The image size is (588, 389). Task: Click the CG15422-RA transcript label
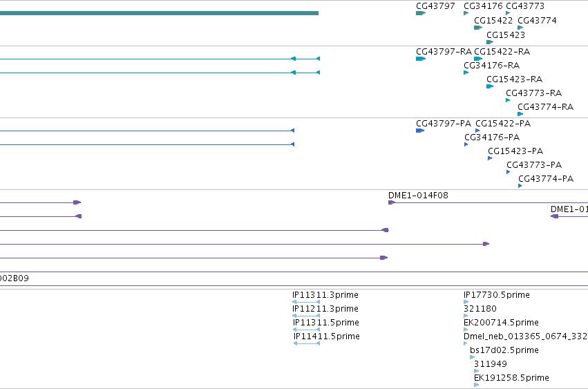pos(502,52)
